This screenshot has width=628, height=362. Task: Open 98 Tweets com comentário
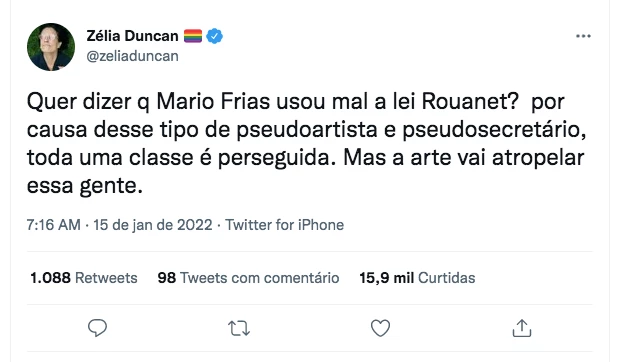pyautogui.click(x=248, y=278)
